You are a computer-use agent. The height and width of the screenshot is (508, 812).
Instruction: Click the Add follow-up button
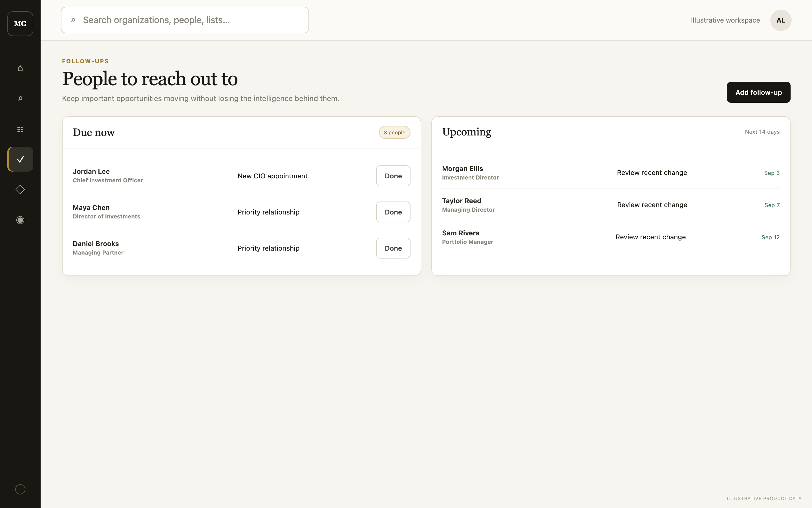758,92
